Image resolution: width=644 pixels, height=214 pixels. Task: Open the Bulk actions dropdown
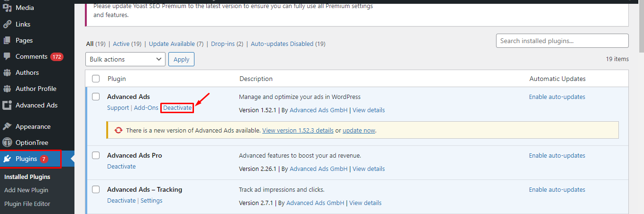pyautogui.click(x=126, y=59)
